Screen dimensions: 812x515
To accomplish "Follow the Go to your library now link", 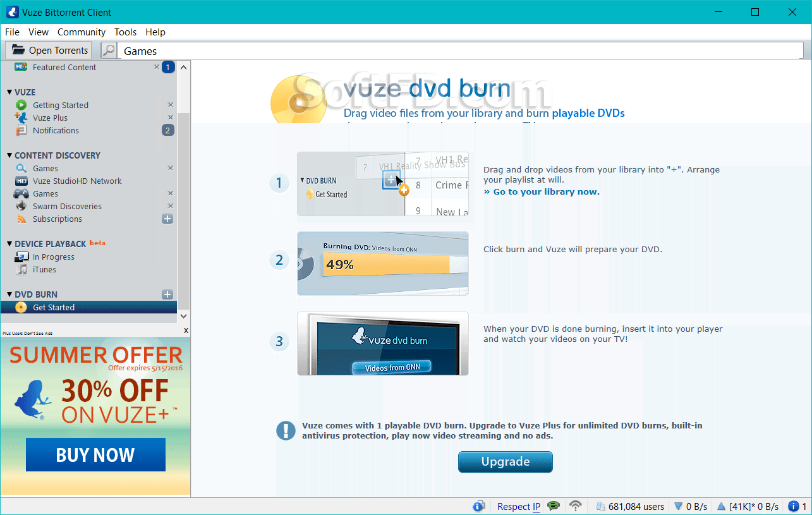I will pos(542,191).
